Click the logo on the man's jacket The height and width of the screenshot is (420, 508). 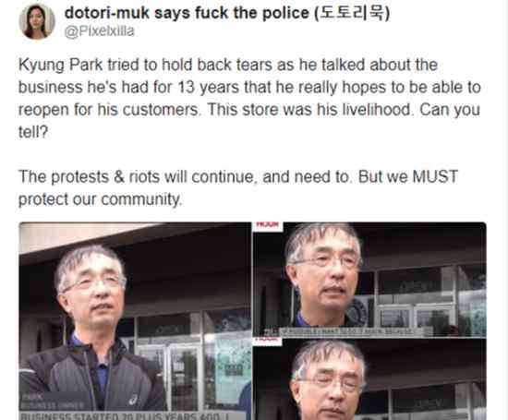tap(134, 401)
